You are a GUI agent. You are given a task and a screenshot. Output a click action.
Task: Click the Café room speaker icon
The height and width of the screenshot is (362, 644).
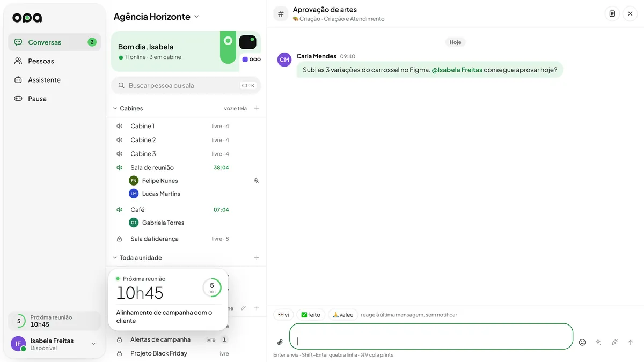tap(120, 210)
